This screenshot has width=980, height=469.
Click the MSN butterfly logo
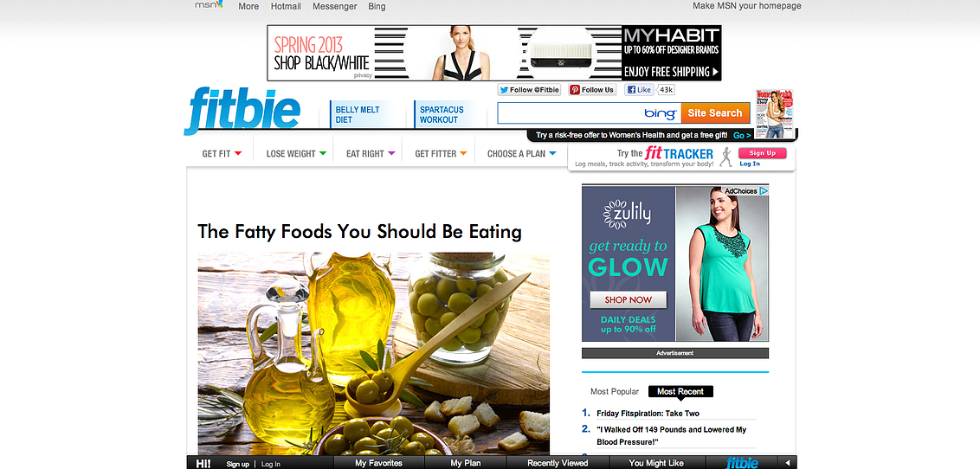click(x=208, y=5)
